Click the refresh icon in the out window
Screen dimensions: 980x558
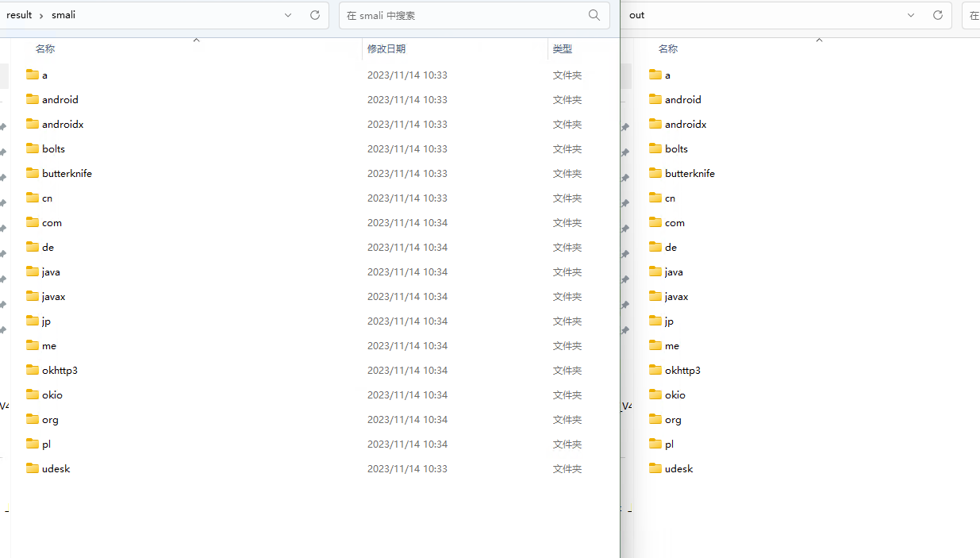point(937,15)
